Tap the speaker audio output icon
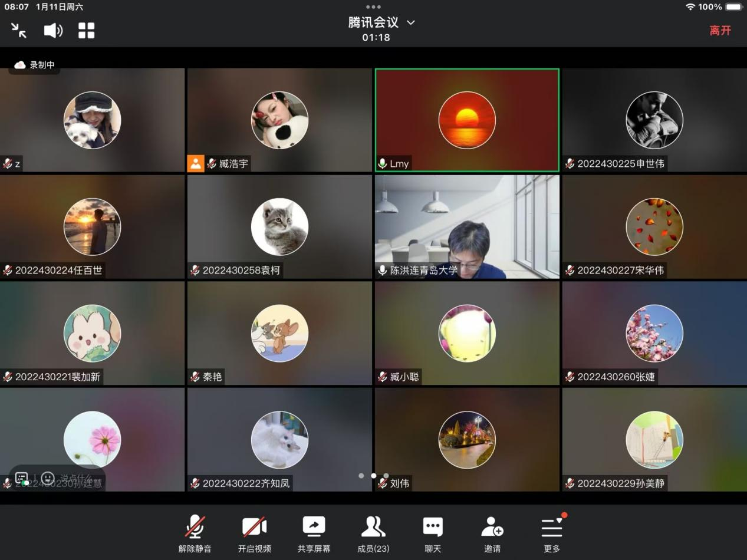The height and width of the screenshot is (560, 747). (53, 31)
